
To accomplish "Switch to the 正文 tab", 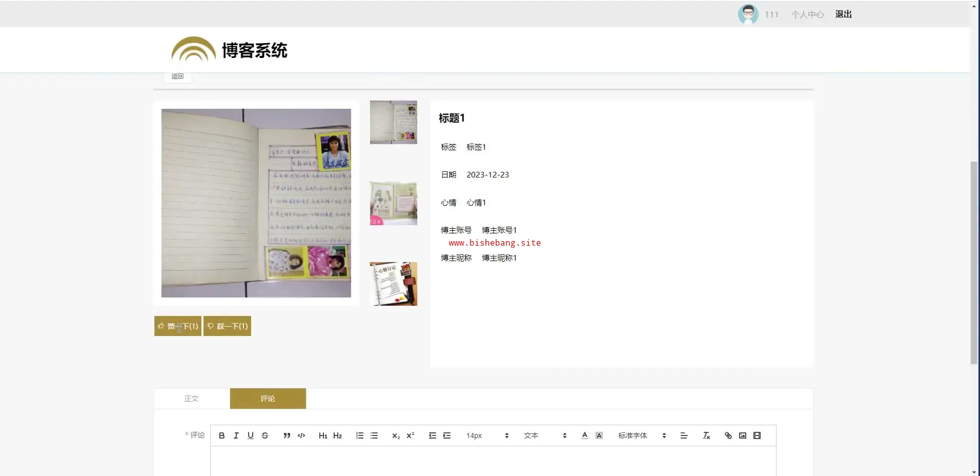I will click(192, 399).
